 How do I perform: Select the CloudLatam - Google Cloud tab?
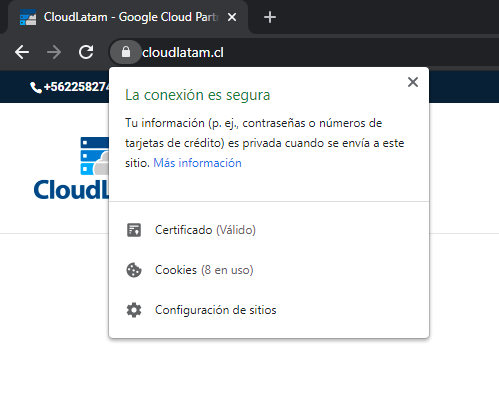coord(128,17)
